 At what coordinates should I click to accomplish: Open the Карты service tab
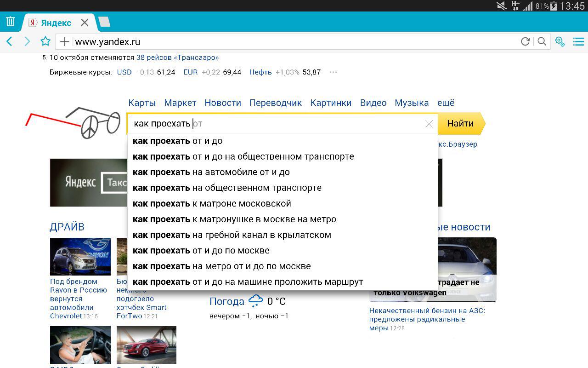tap(142, 103)
